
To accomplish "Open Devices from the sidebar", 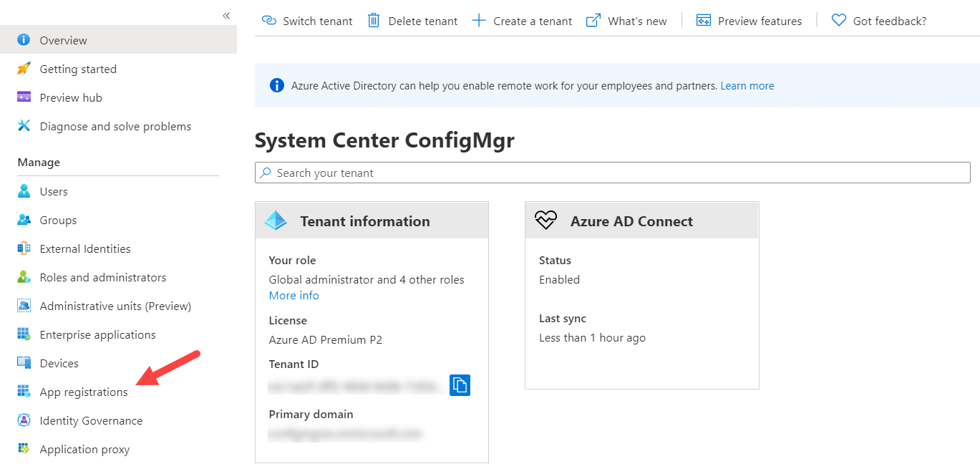I will coord(58,363).
